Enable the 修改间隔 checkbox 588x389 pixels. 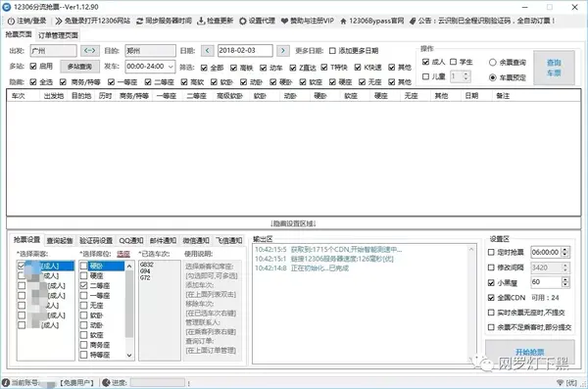click(491, 267)
